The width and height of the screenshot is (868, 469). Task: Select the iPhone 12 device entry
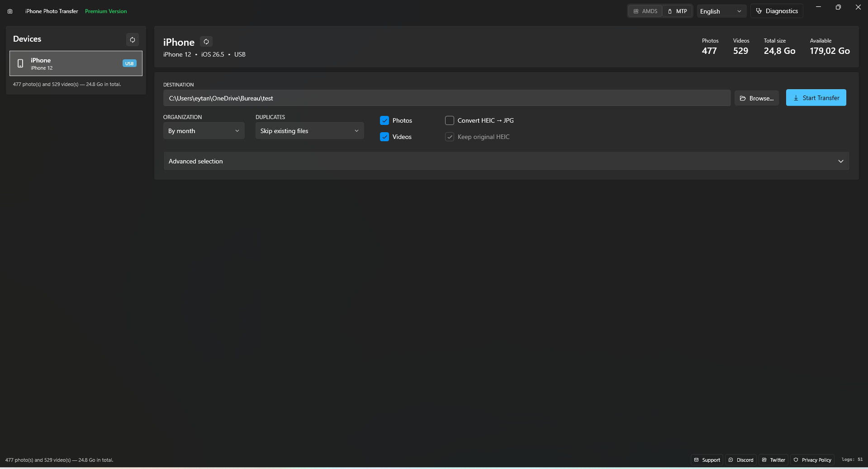pyautogui.click(x=76, y=63)
